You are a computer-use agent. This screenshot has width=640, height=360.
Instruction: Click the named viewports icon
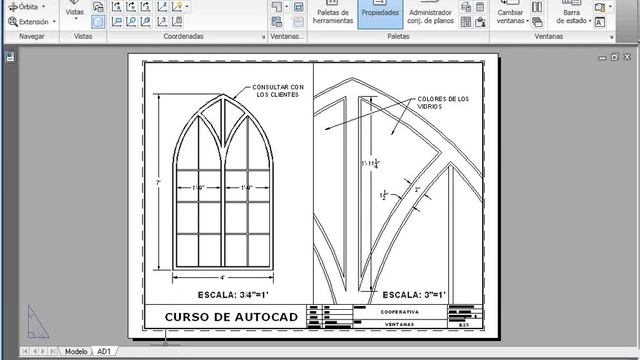point(277,22)
